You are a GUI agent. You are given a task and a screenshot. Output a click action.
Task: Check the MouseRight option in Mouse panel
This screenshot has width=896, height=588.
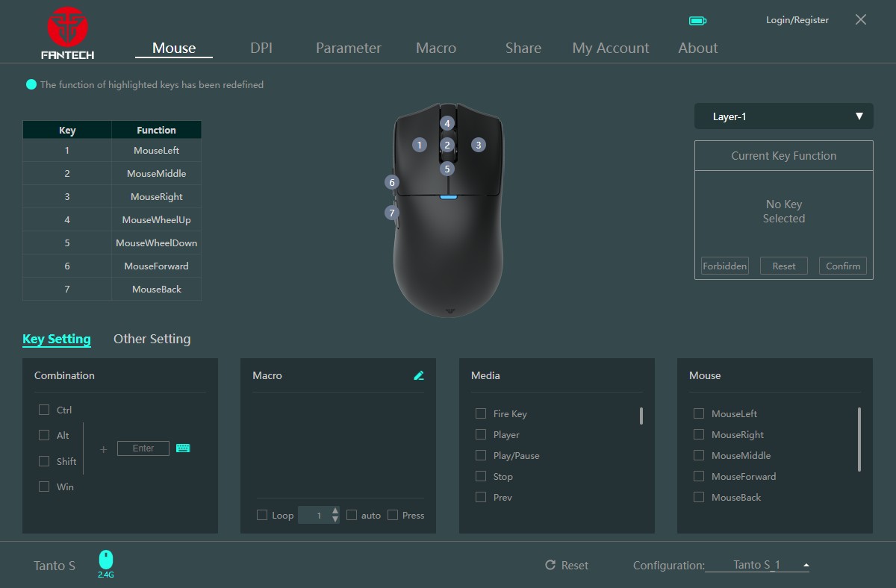(699, 434)
